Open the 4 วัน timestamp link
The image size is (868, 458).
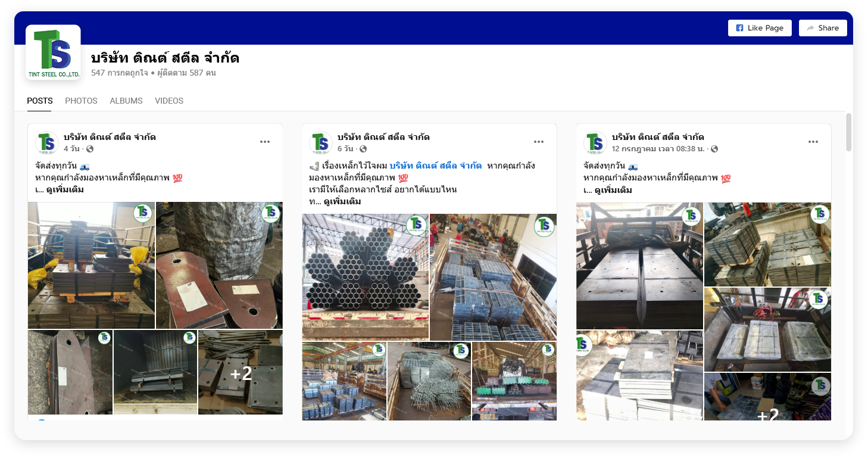point(73,149)
